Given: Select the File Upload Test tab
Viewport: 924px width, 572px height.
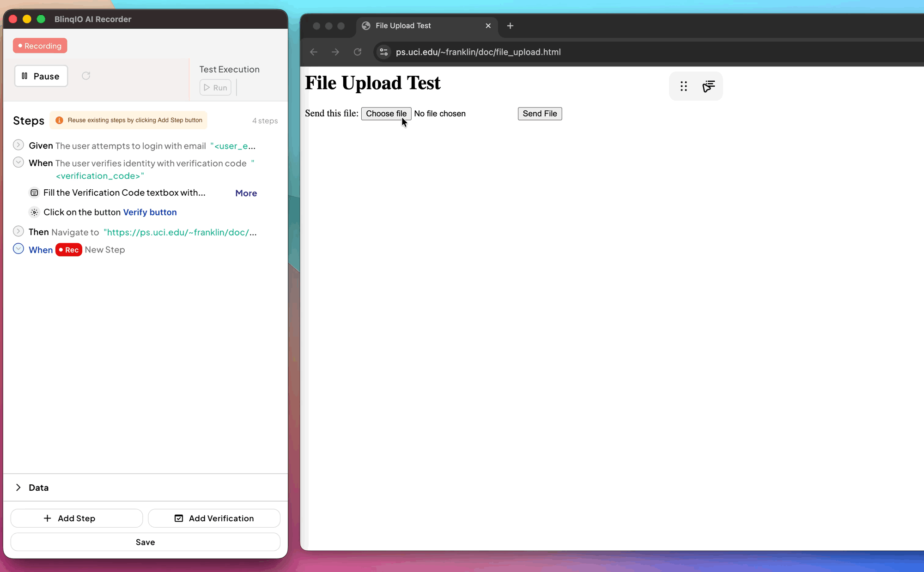Looking at the screenshot, I should 403,26.
